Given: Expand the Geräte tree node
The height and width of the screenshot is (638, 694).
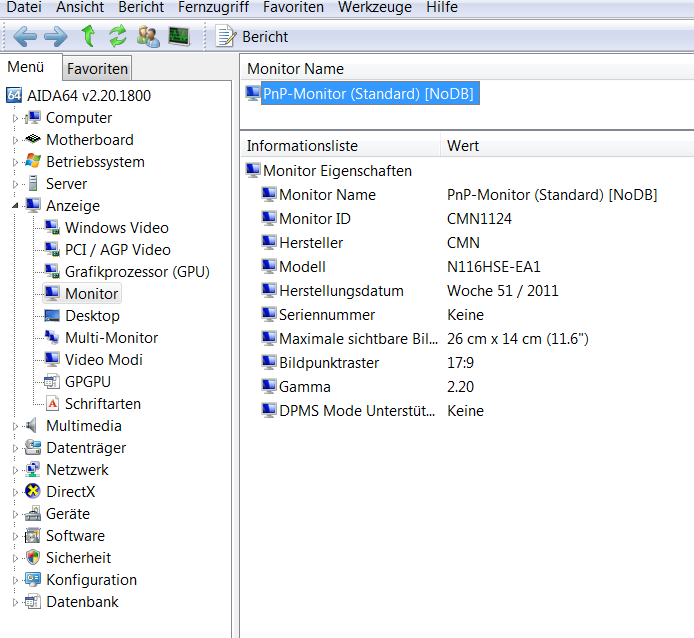Looking at the screenshot, I should pos(15,514).
